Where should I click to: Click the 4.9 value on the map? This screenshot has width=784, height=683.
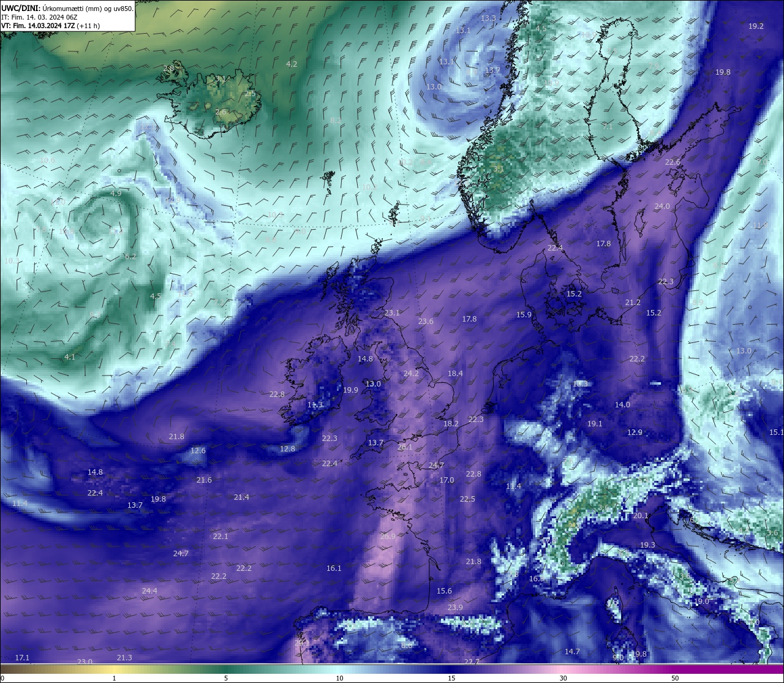(x=116, y=194)
